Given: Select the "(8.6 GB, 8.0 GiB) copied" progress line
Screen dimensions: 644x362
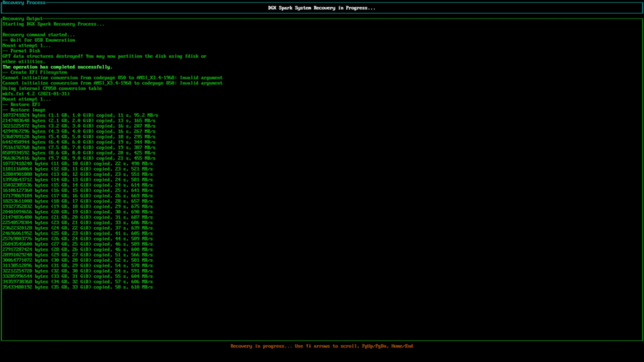Looking at the screenshot, I should pos(79,153).
